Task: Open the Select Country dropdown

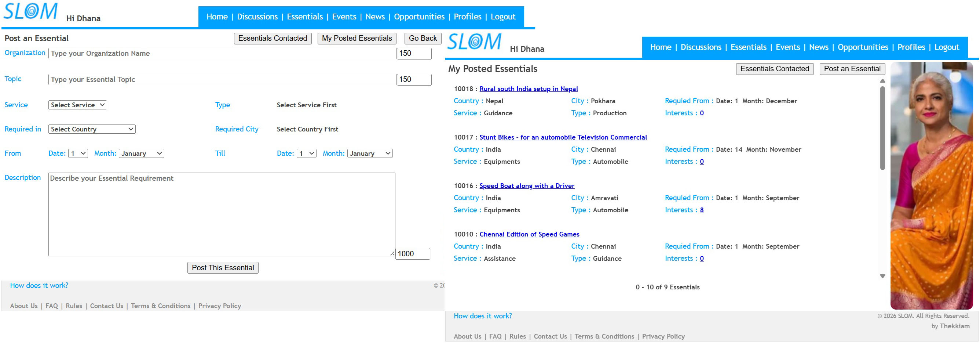Action: coord(92,129)
